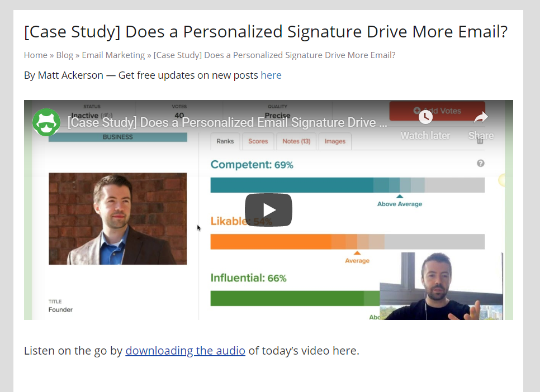Open the Blog breadcrumb link
This screenshot has width=540, height=392.
tap(65, 55)
